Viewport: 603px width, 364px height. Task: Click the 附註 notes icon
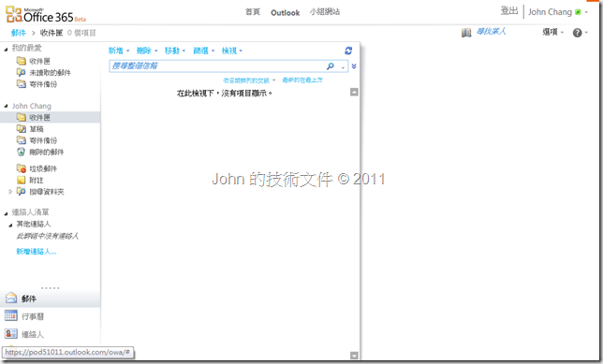pos(22,180)
